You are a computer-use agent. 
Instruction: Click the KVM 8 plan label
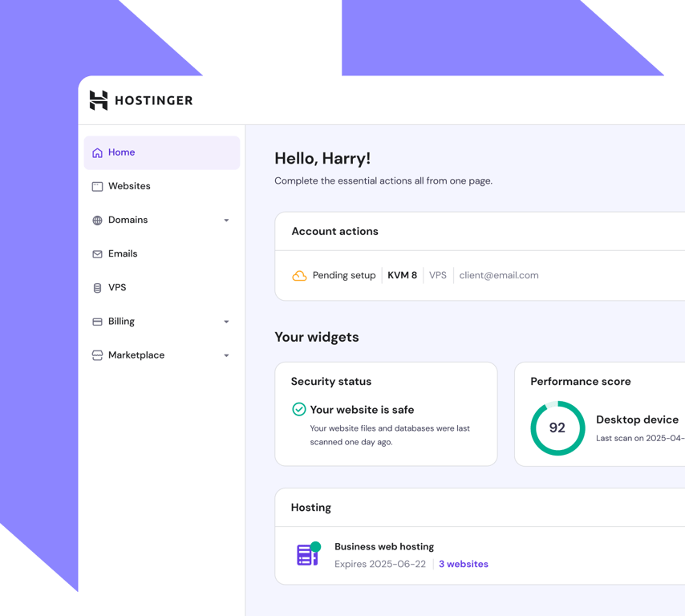point(401,274)
